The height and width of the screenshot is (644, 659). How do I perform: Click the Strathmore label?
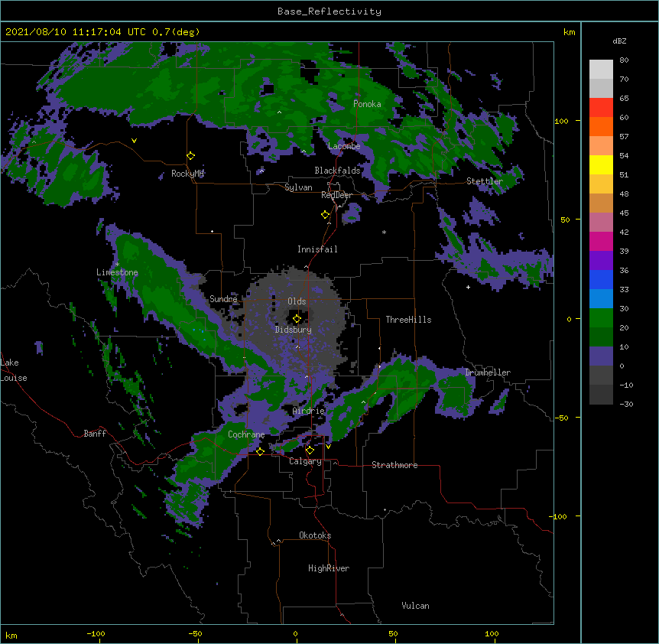(394, 465)
